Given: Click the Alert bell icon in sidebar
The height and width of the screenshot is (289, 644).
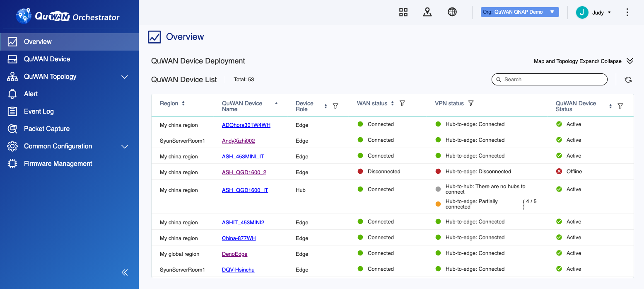Looking at the screenshot, I should (12, 94).
